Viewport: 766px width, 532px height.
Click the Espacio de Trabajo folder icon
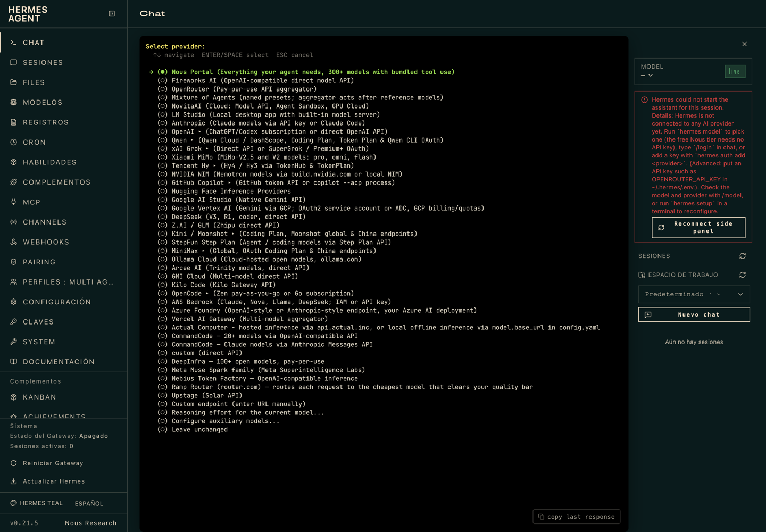point(642,275)
